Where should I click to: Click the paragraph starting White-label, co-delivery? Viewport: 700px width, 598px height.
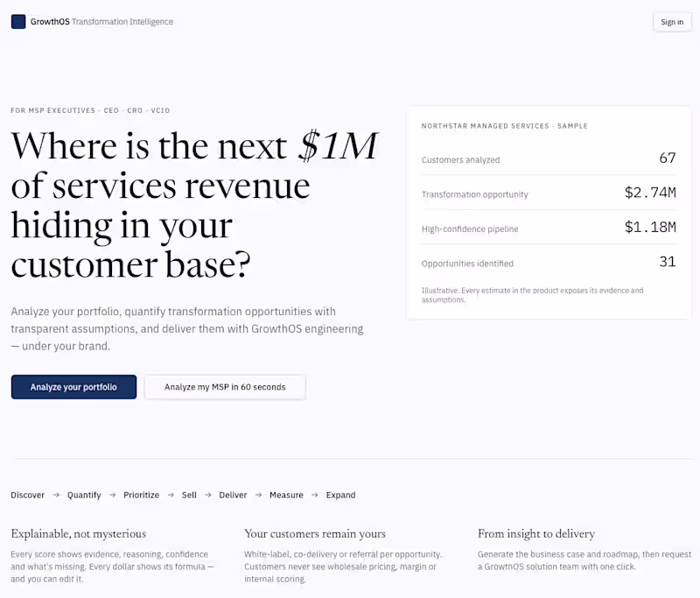tap(343, 566)
